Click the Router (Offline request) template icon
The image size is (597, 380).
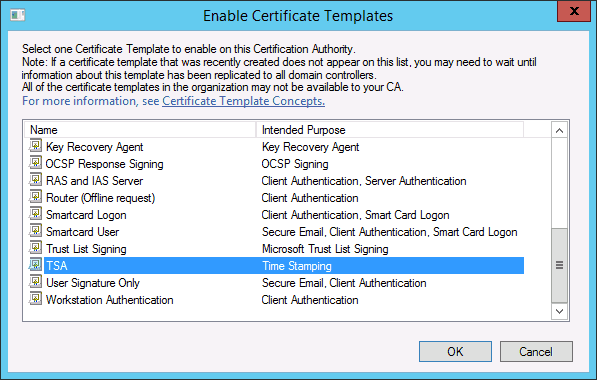pos(35,197)
